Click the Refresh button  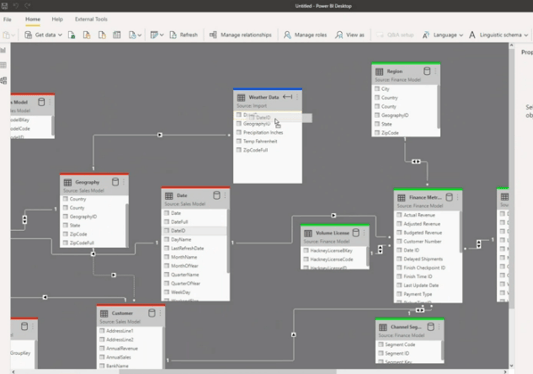pyautogui.click(x=184, y=35)
